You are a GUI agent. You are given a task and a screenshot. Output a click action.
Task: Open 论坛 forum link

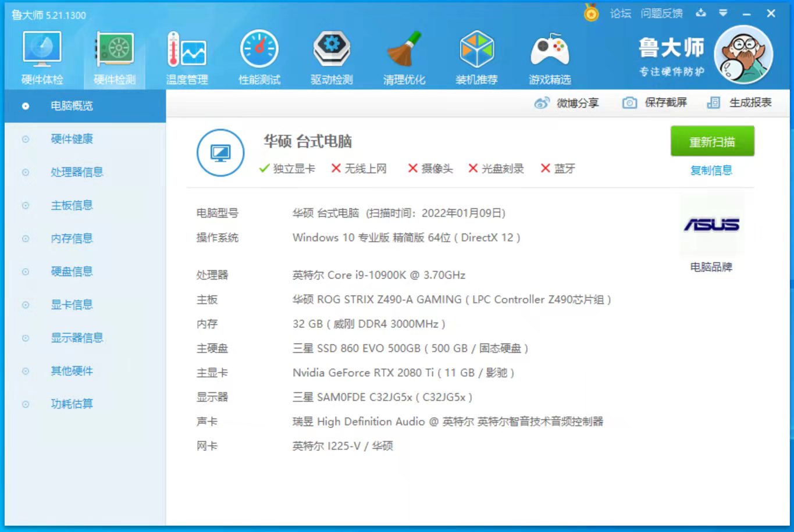[x=621, y=13]
